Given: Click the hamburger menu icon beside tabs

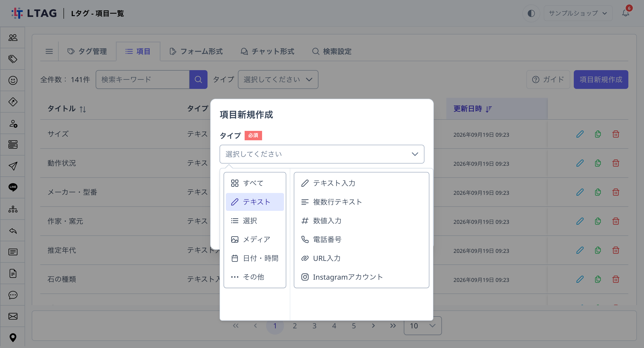Looking at the screenshot, I should (49, 51).
